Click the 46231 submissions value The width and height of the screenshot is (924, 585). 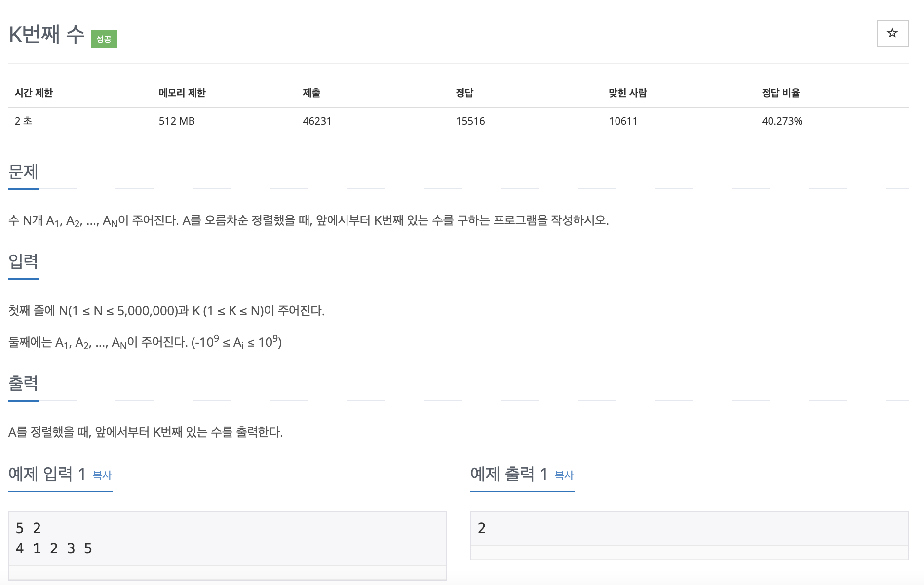[317, 121]
